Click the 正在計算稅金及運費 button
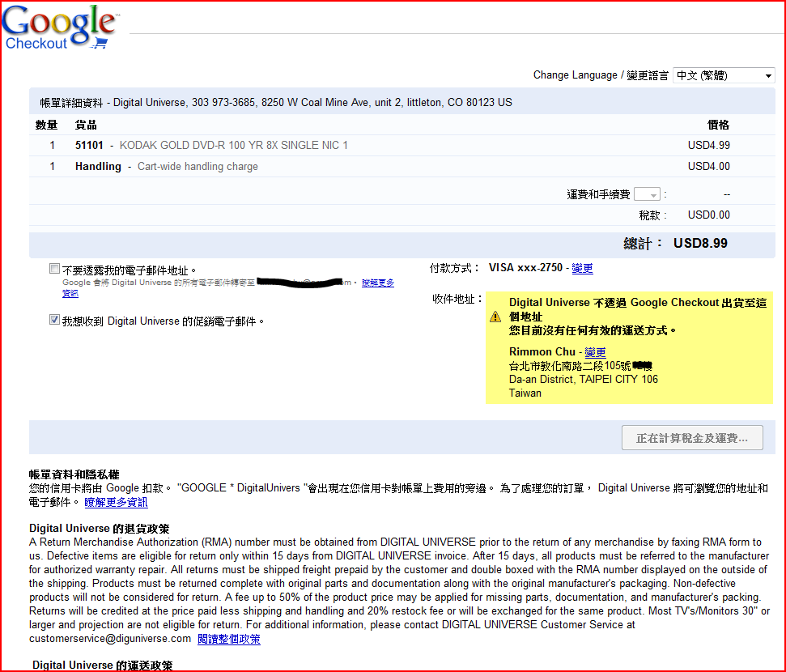786x672 pixels. (x=692, y=438)
